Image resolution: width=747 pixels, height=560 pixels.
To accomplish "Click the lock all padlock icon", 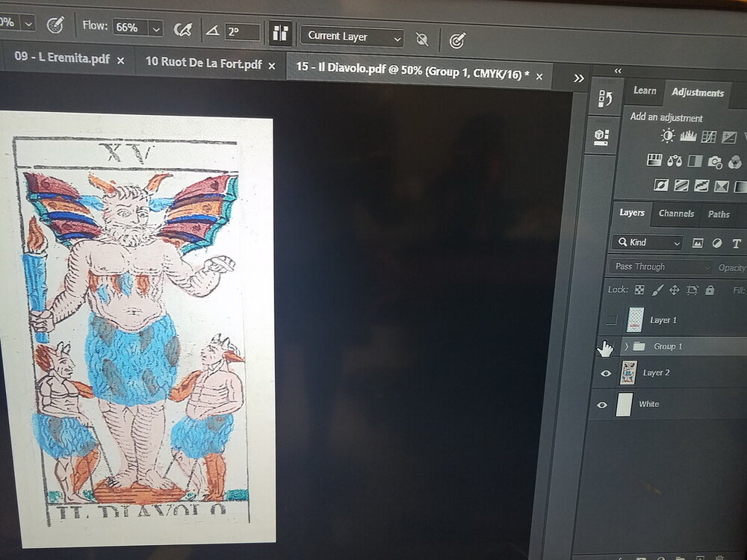I will point(710,290).
